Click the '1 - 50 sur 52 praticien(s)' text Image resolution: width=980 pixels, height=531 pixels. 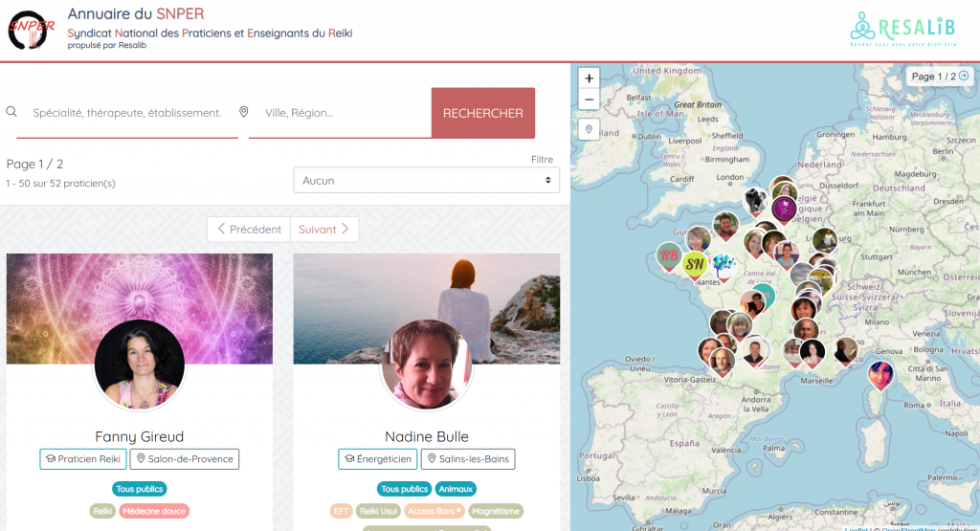60,183
